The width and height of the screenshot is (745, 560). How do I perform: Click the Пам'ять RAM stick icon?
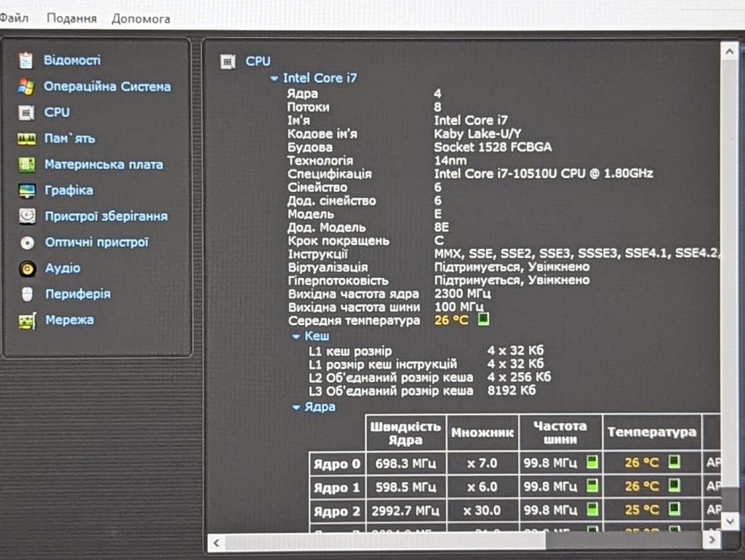26,139
